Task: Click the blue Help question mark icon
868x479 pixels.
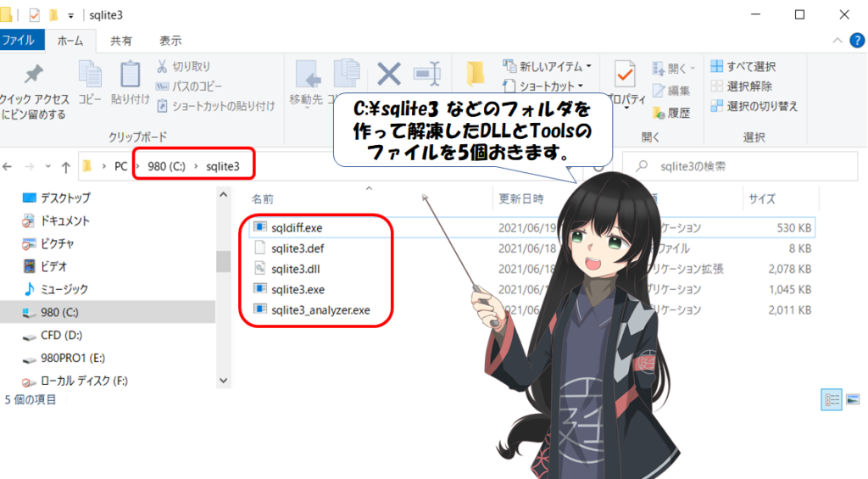Action: (x=857, y=41)
